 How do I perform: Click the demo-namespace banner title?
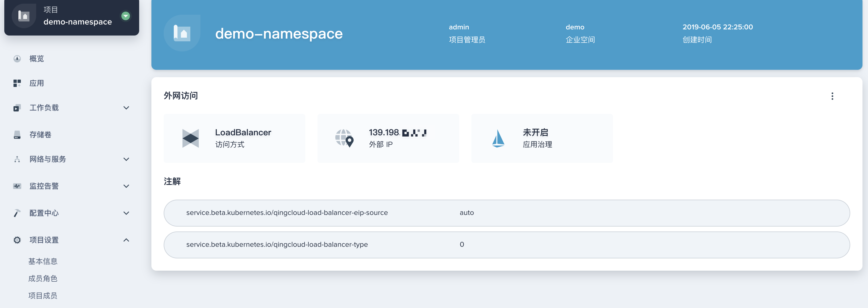(279, 34)
